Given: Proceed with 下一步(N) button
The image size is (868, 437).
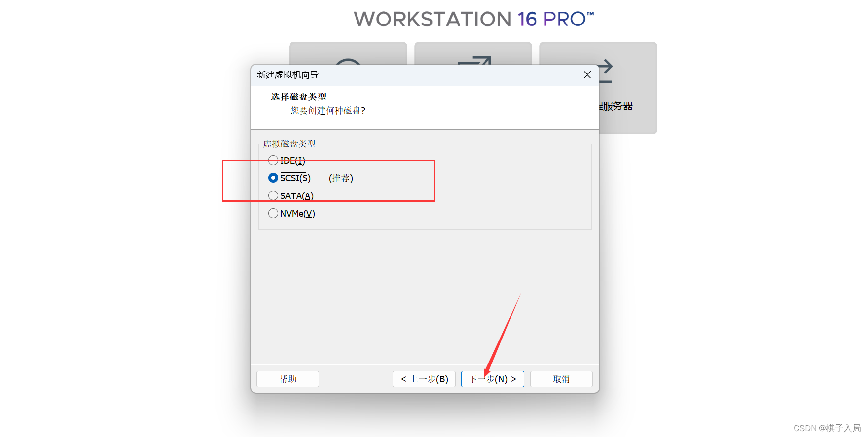Looking at the screenshot, I should 493,379.
